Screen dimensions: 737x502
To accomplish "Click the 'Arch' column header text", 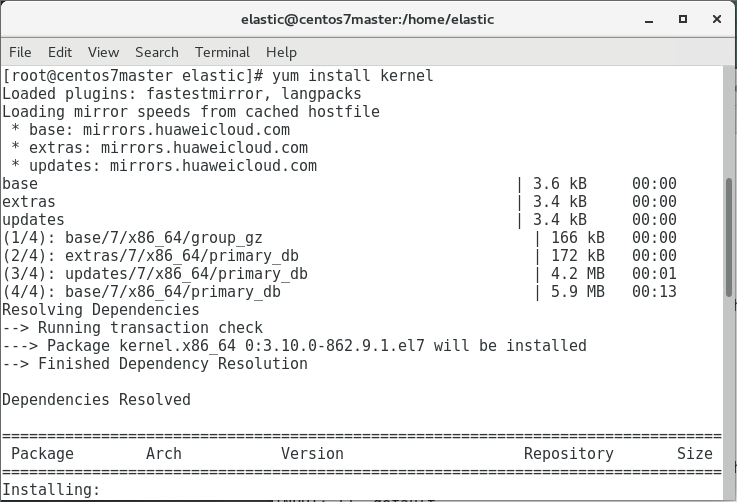I will pos(164,454).
